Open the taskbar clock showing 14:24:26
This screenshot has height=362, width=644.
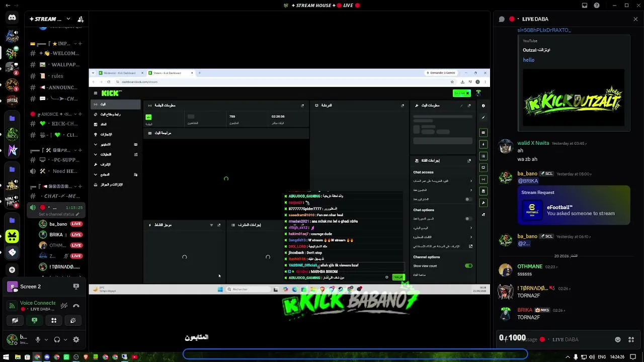616,357
